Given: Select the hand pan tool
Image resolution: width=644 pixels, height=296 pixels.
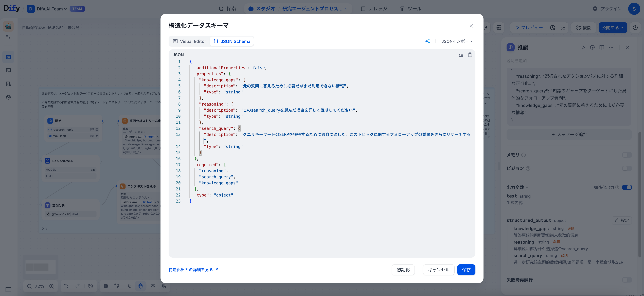Looking at the screenshot, I should 140,286.
